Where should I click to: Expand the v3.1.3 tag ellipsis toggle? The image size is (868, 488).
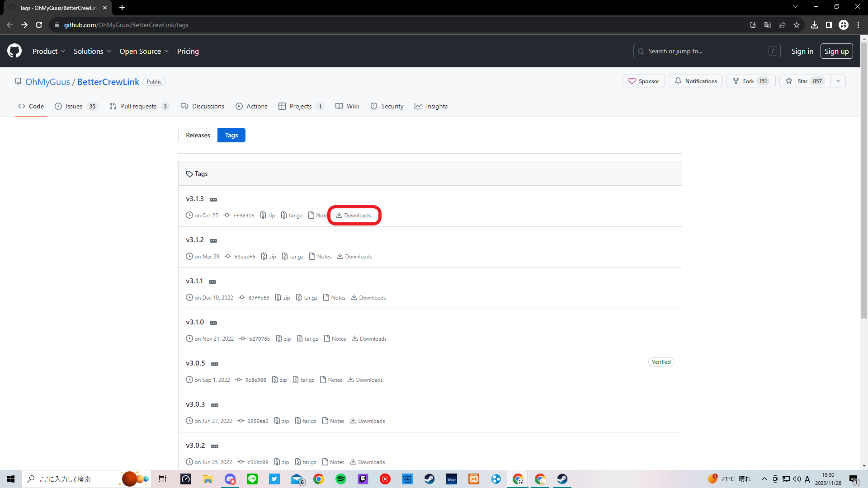213,199
